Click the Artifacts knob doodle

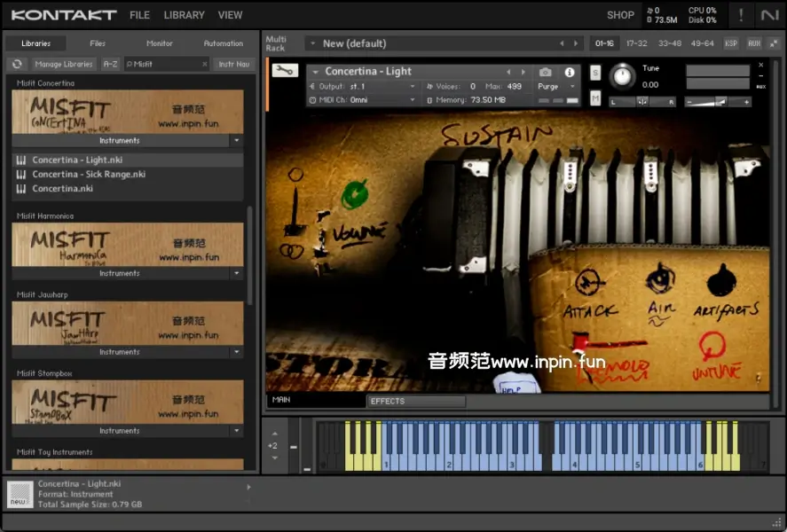click(x=721, y=282)
